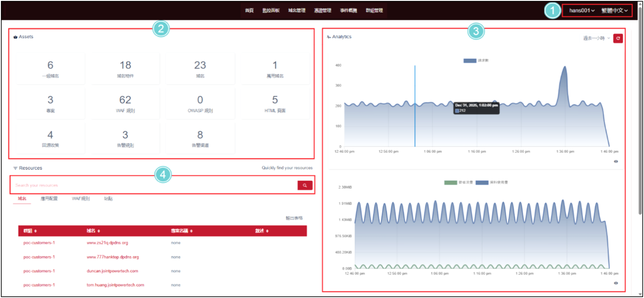Screen dimensions: 644x298
Task: Click sort icon on 敘述 column header
Action: click(267, 231)
